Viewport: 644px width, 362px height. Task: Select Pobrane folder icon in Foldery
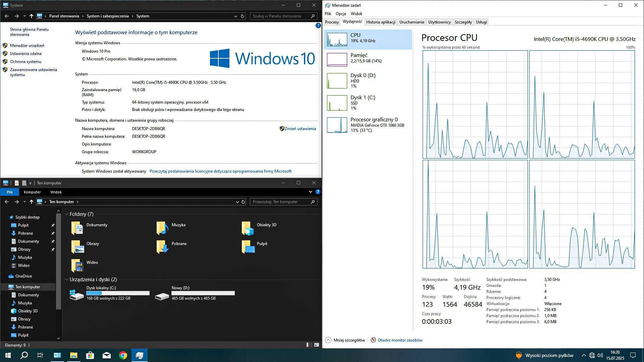point(162,247)
